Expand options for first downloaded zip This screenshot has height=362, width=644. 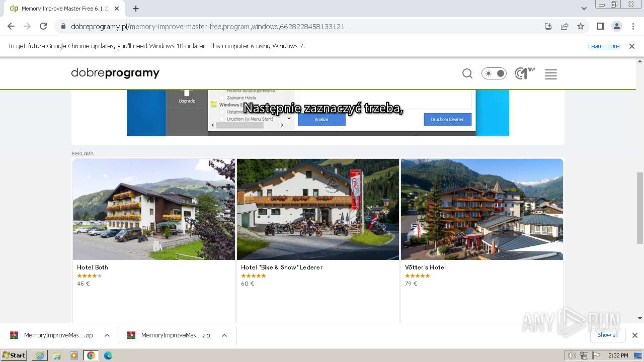107,335
